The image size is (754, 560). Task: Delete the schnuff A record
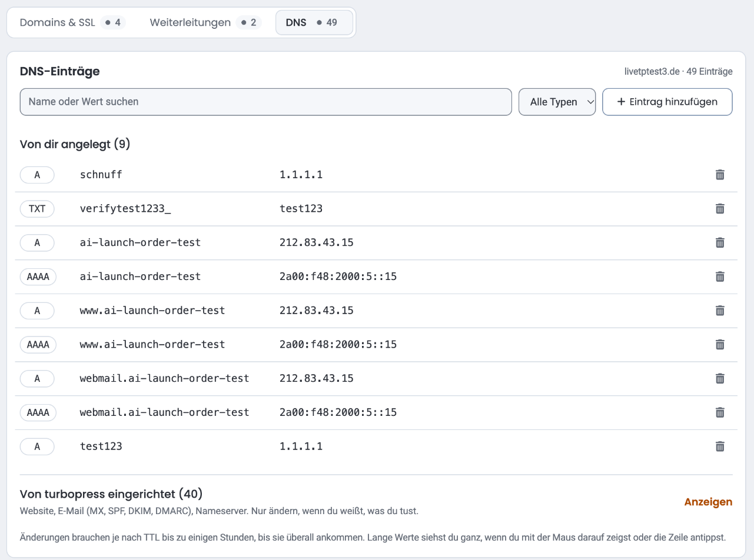(719, 175)
